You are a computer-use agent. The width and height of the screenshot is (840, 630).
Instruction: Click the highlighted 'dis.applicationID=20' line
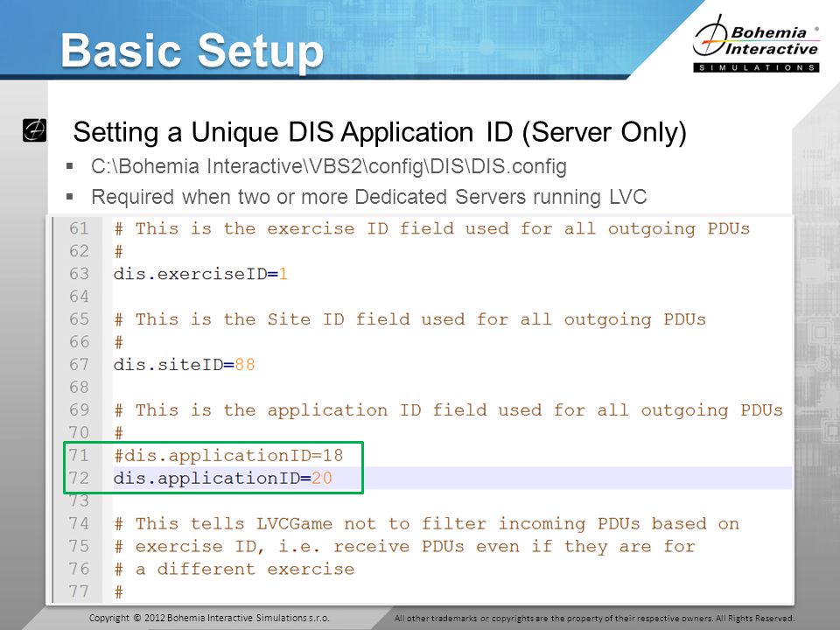pyautogui.click(x=223, y=478)
